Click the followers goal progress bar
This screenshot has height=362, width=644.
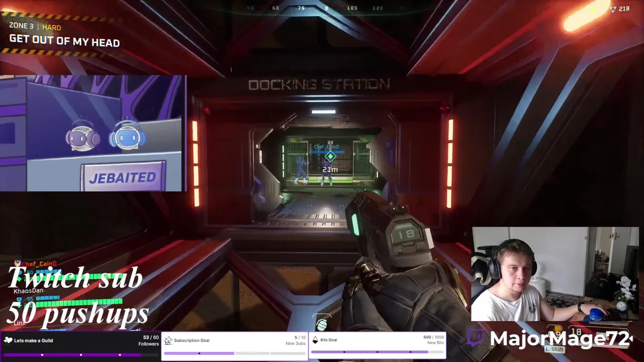click(80, 354)
